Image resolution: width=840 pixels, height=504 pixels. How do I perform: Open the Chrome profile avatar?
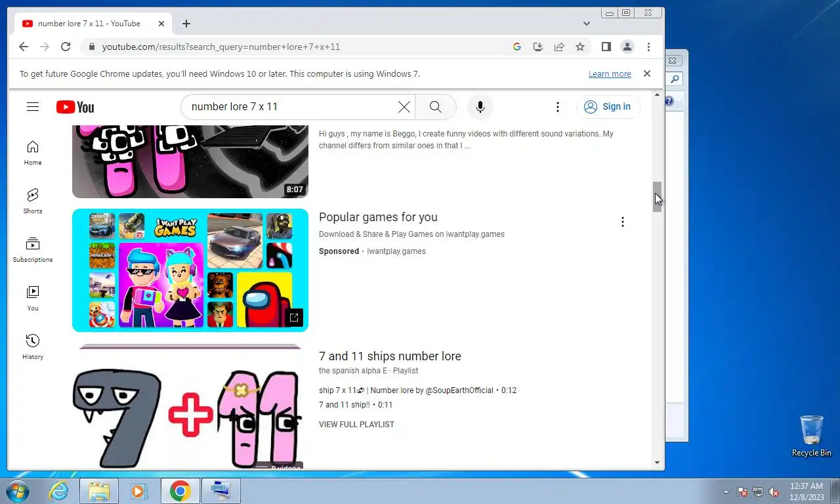click(x=627, y=47)
